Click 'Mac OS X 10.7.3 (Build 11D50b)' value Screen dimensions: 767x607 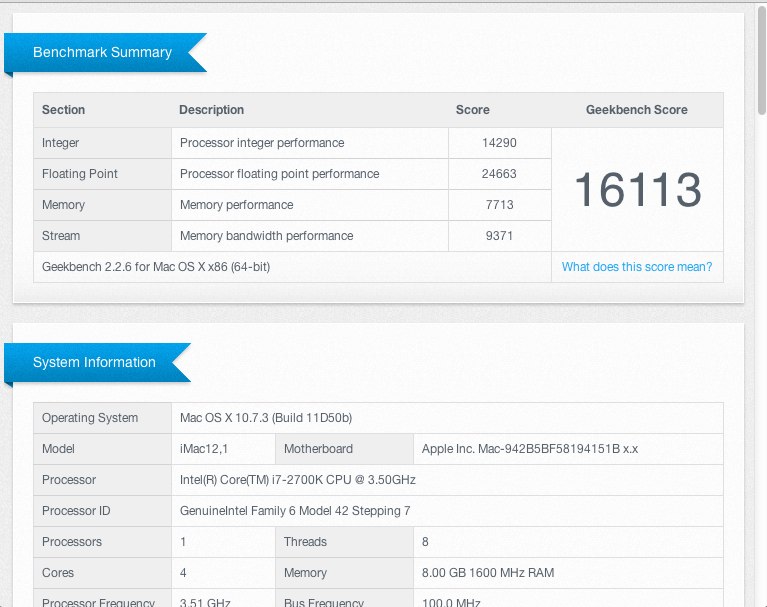[x=266, y=418]
